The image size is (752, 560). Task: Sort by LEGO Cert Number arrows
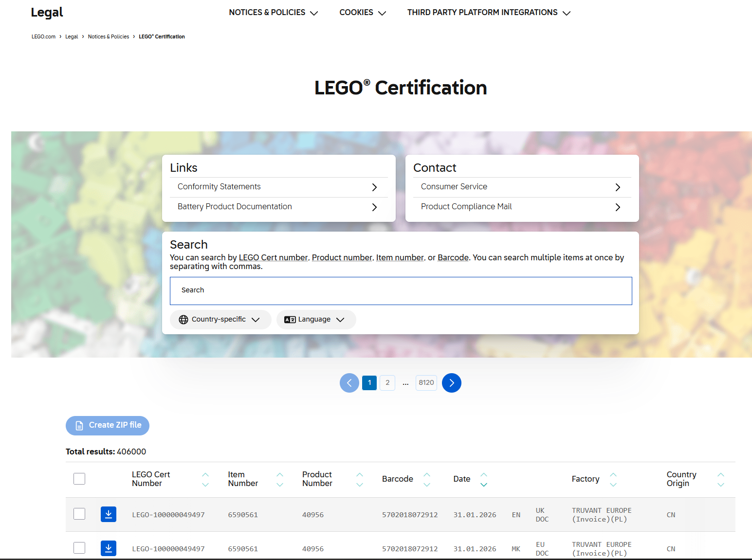(x=205, y=479)
